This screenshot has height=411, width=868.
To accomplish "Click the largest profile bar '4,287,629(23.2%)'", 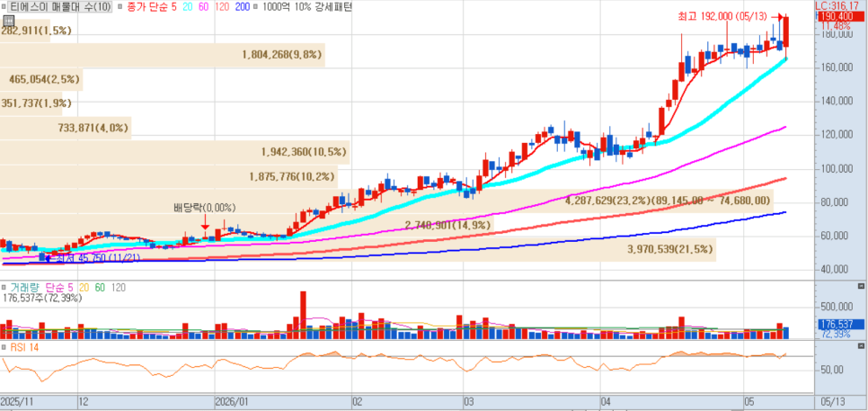I will tap(386, 201).
